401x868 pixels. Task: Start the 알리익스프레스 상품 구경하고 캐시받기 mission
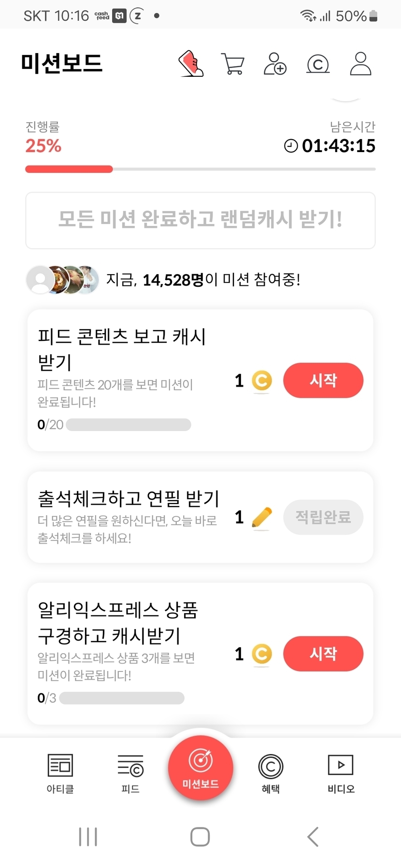click(x=323, y=654)
